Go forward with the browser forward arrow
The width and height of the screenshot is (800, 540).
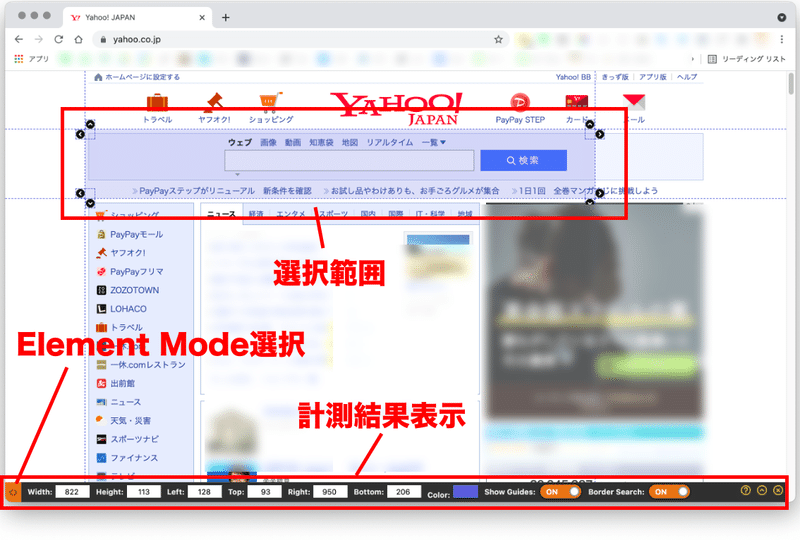(39, 39)
